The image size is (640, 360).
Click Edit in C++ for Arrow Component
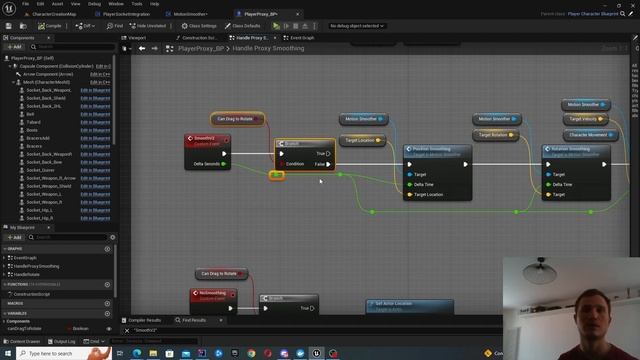click(100, 74)
